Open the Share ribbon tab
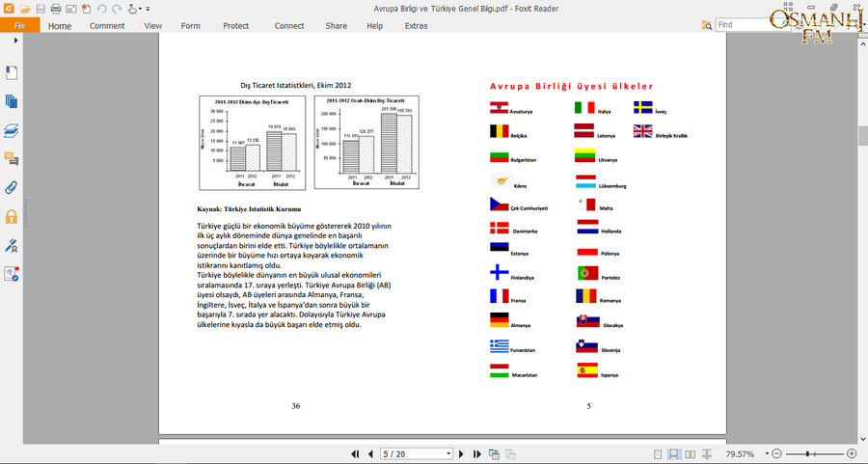 tap(336, 25)
